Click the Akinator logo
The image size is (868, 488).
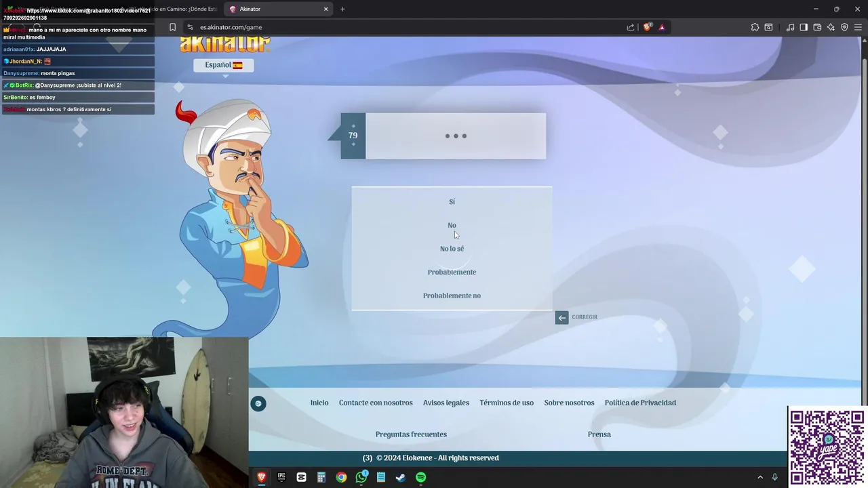point(225,45)
